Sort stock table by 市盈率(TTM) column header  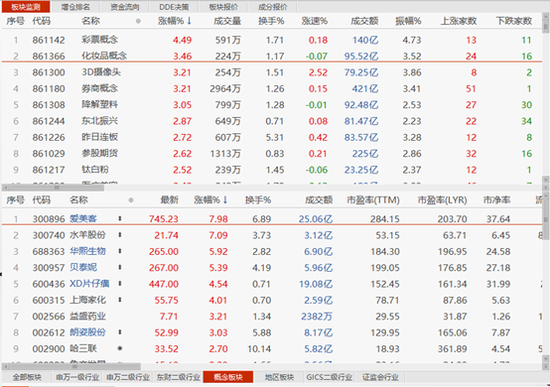pyautogui.click(x=373, y=200)
